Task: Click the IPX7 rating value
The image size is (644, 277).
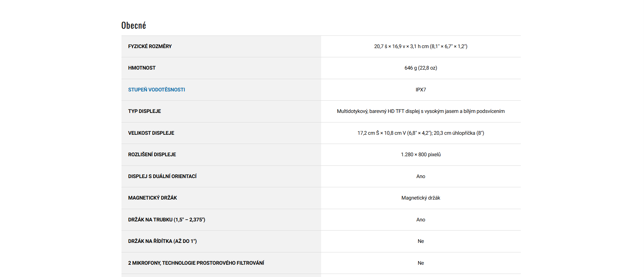Action: [x=420, y=90]
